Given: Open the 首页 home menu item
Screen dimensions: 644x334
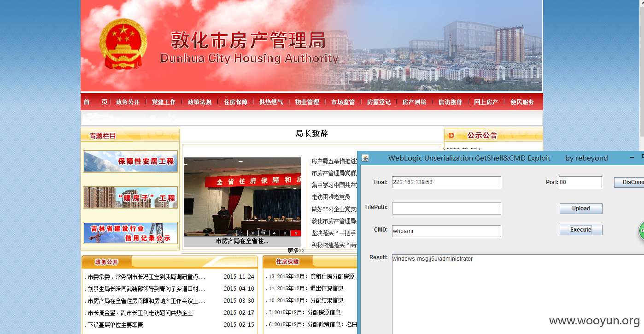Looking at the screenshot, I should point(95,102).
